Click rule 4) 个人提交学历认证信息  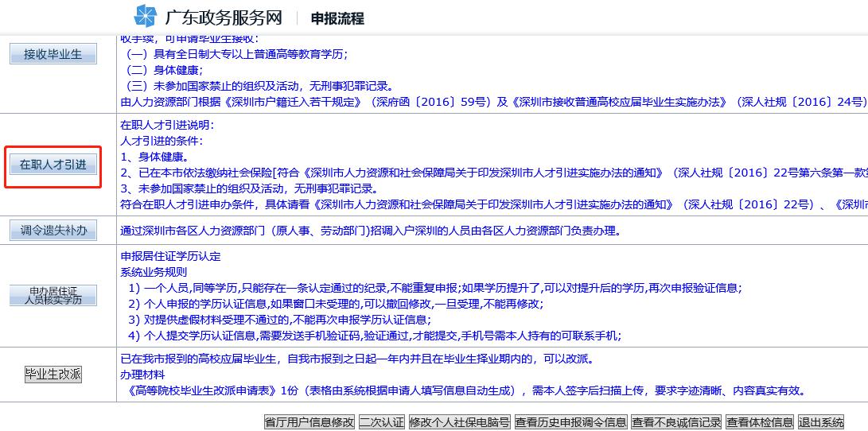point(375,336)
